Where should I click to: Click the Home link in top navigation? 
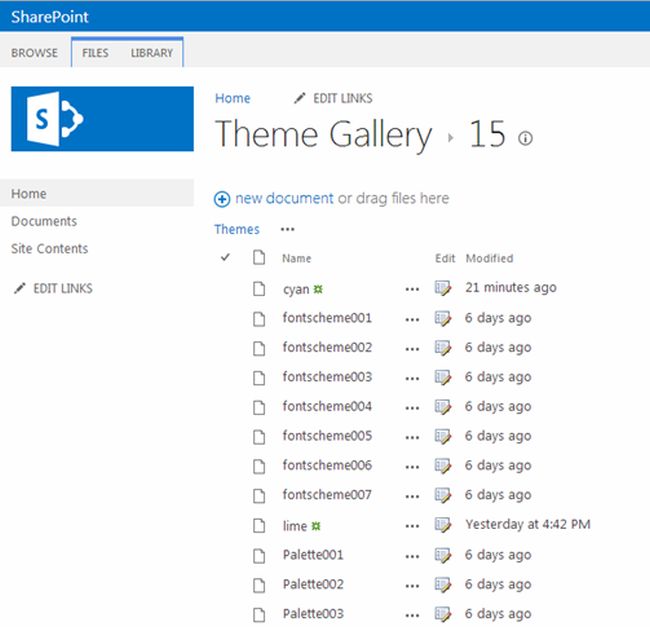pyautogui.click(x=233, y=98)
